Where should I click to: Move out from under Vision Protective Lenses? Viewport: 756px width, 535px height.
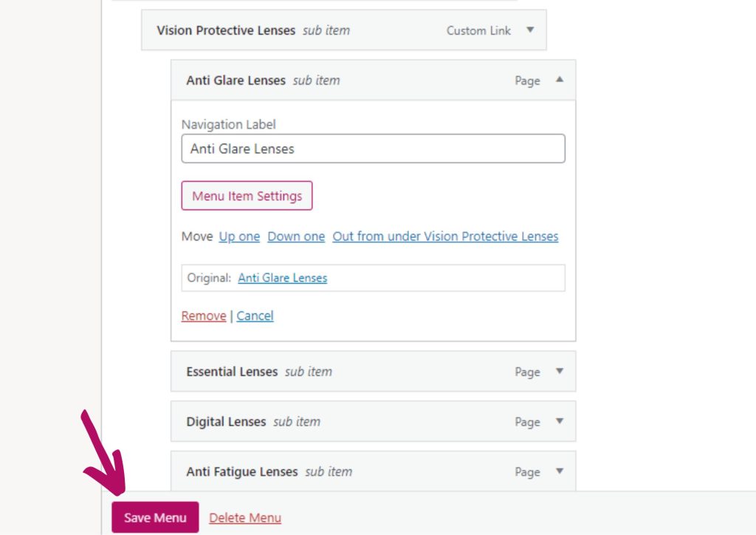click(445, 236)
